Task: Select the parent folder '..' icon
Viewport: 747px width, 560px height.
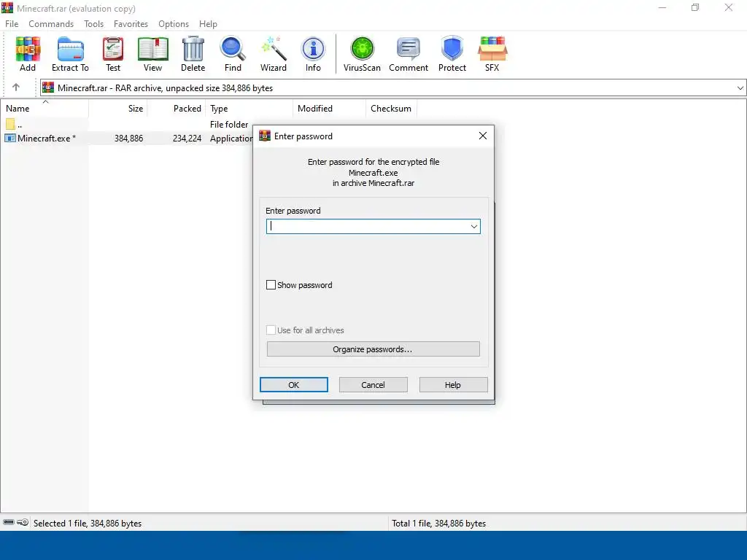Action: (x=10, y=124)
